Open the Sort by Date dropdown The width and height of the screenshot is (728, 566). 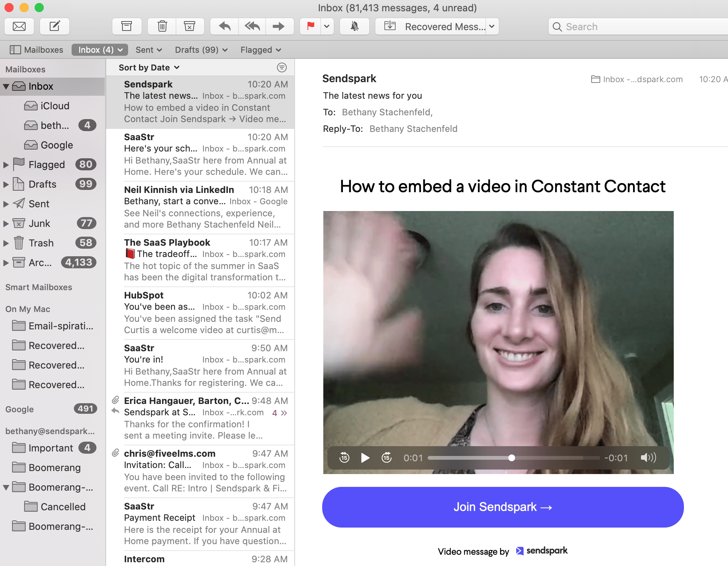click(149, 67)
